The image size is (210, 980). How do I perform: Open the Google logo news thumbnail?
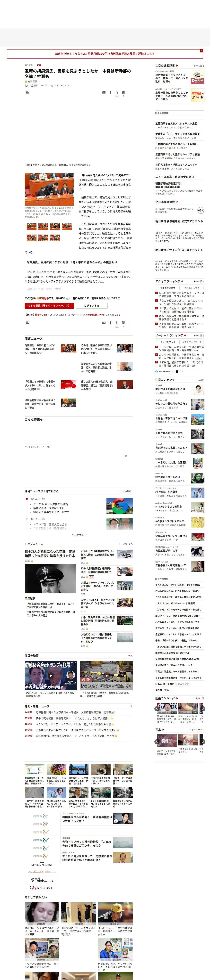[x=120, y=506]
